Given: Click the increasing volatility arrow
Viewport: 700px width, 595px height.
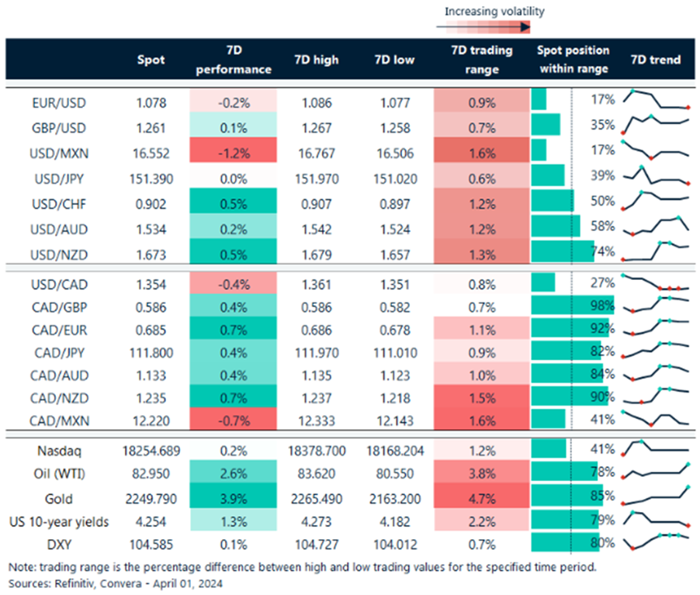Looking at the screenshot, I should 483,27.
